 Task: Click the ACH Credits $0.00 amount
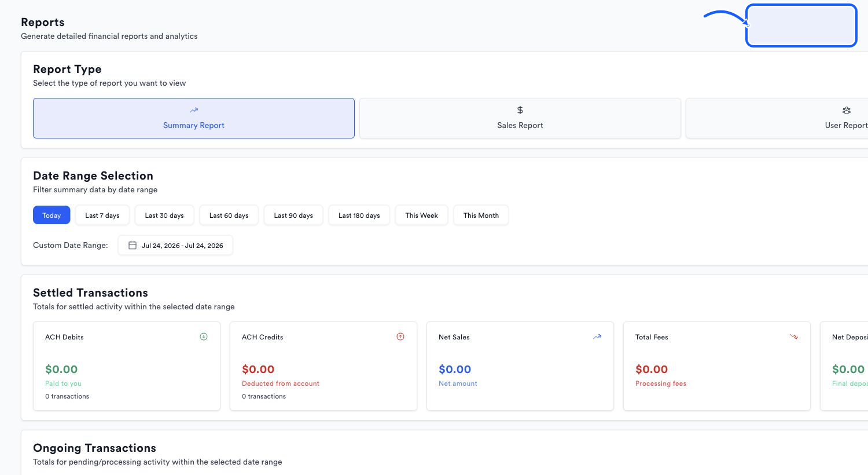[258, 369]
